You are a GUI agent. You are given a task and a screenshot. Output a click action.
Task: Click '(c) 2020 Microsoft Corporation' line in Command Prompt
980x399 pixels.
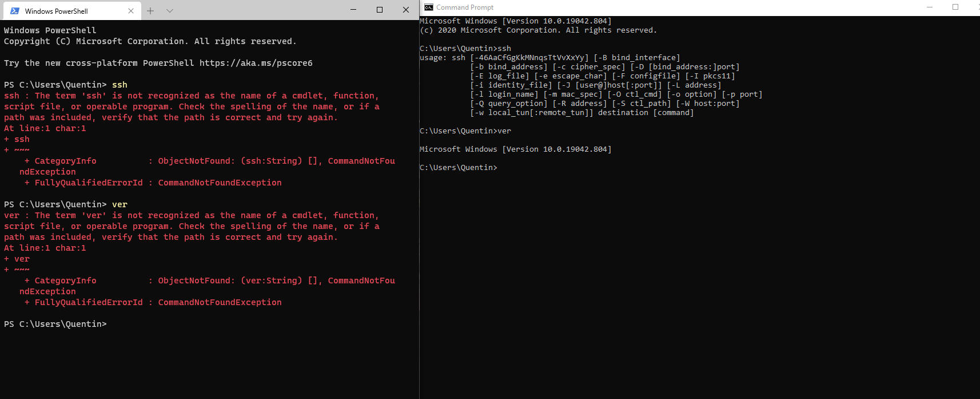click(538, 30)
